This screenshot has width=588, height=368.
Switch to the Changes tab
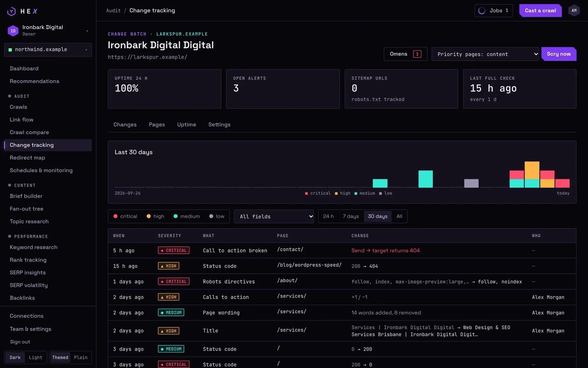(x=125, y=125)
